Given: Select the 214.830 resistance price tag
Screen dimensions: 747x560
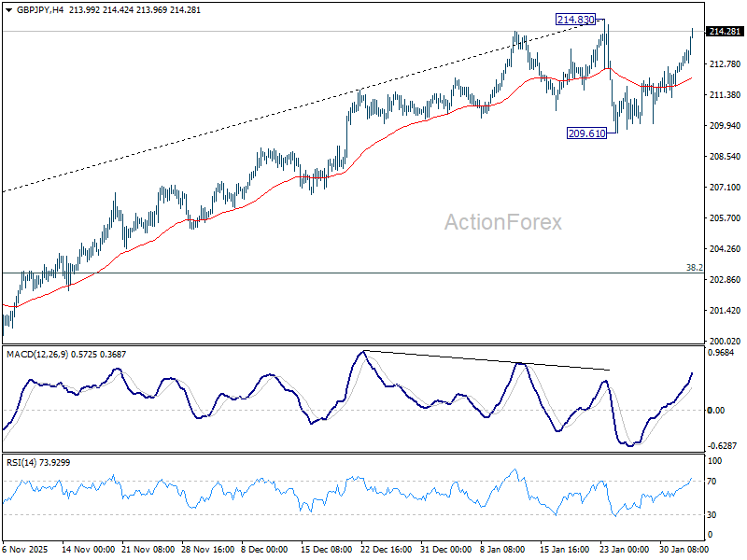Looking at the screenshot, I should 576,19.
